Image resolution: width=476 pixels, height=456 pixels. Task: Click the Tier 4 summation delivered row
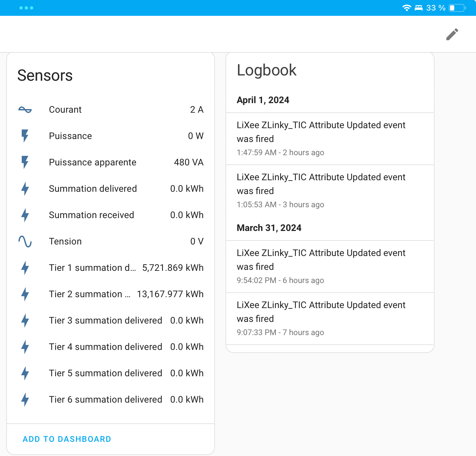tap(111, 347)
